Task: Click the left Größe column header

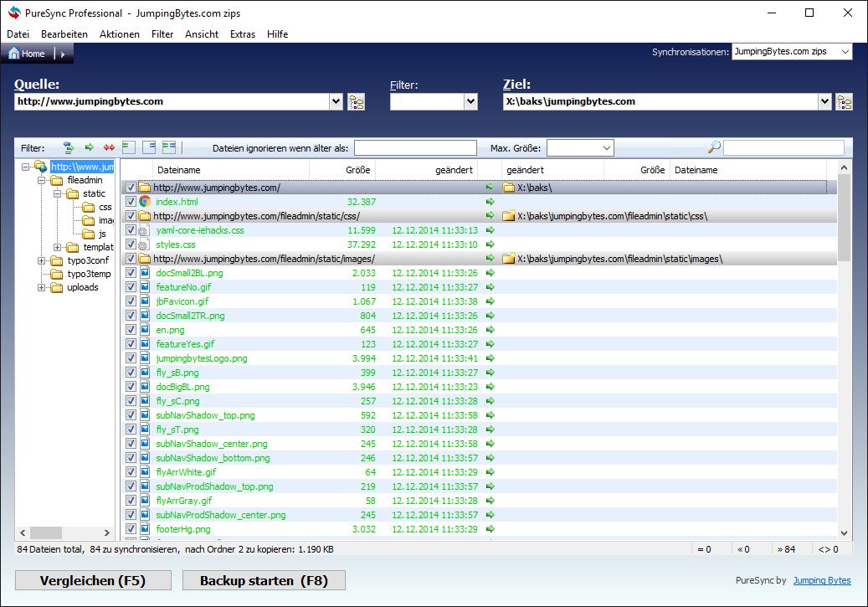Action: 342,170
